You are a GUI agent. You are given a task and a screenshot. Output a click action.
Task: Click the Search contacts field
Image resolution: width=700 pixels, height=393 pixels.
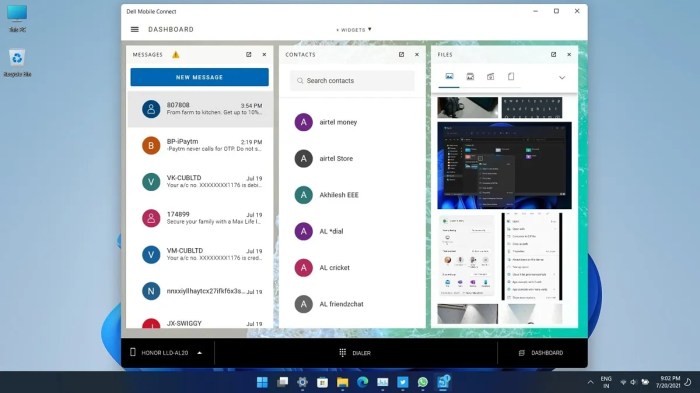[x=352, y=81]
